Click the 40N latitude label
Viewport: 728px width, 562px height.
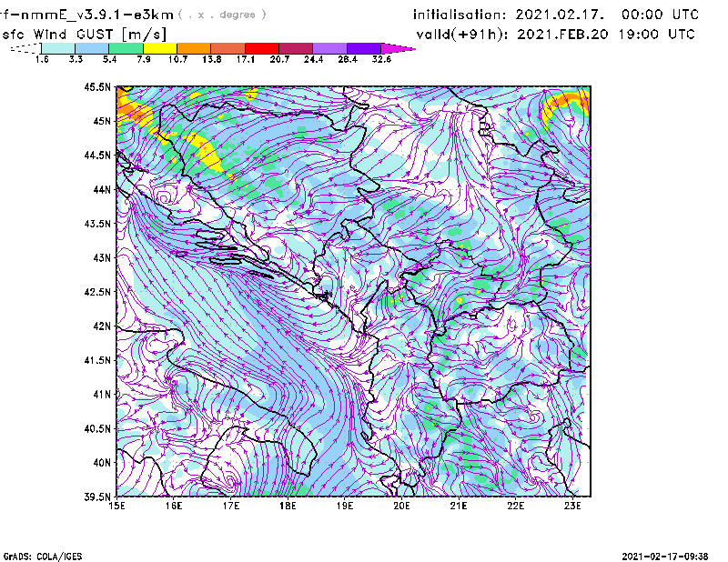pyautogui.click(x=102, y=463)
